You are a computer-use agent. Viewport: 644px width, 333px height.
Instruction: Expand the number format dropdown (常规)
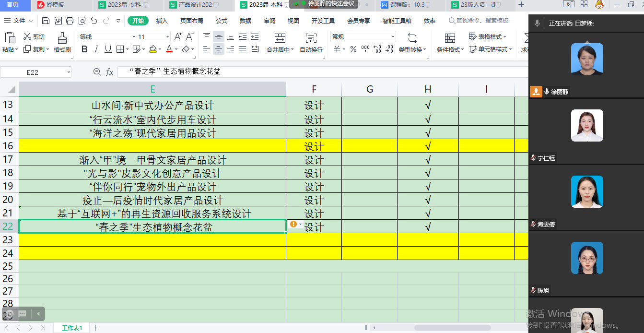[392, 37]
